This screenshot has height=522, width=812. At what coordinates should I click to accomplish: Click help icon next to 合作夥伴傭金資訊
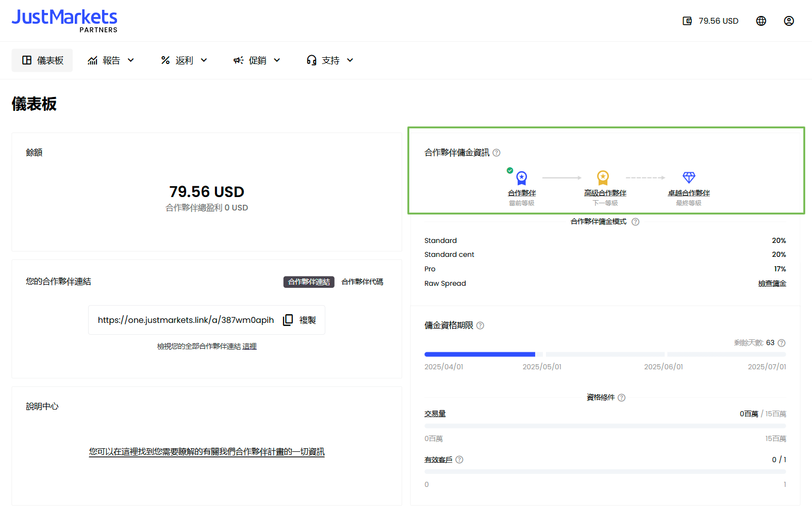pyautogui.click(x=496, y=153)
